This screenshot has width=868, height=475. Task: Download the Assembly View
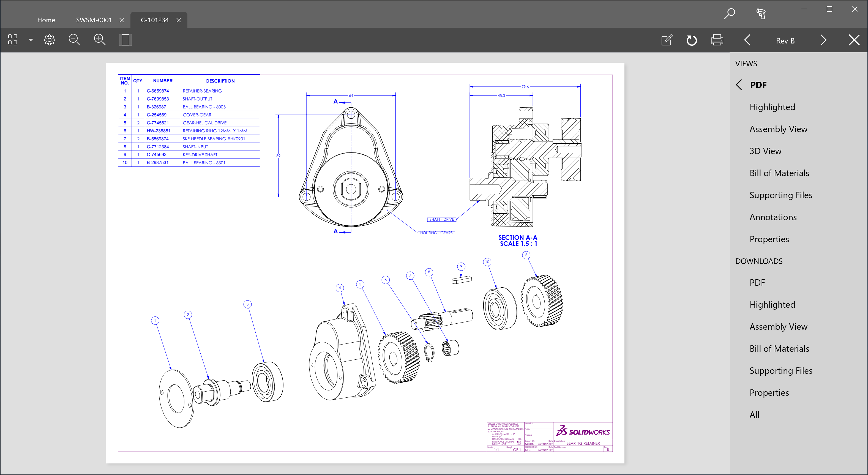point(778,327)
